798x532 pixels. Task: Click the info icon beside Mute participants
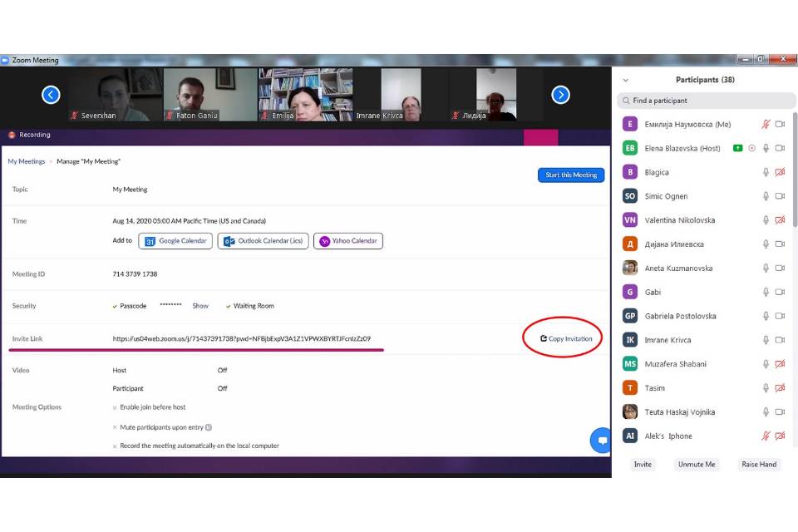[x=209, y=427]
